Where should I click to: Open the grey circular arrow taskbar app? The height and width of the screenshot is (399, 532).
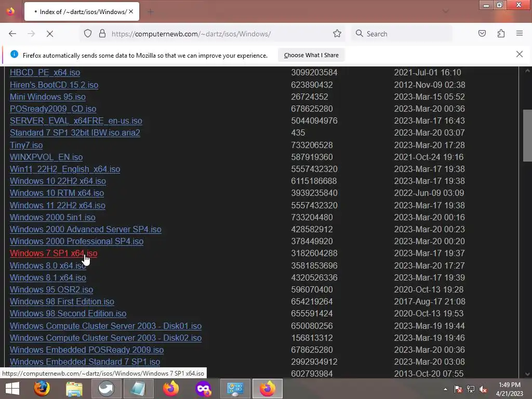(x=106, y=389)
